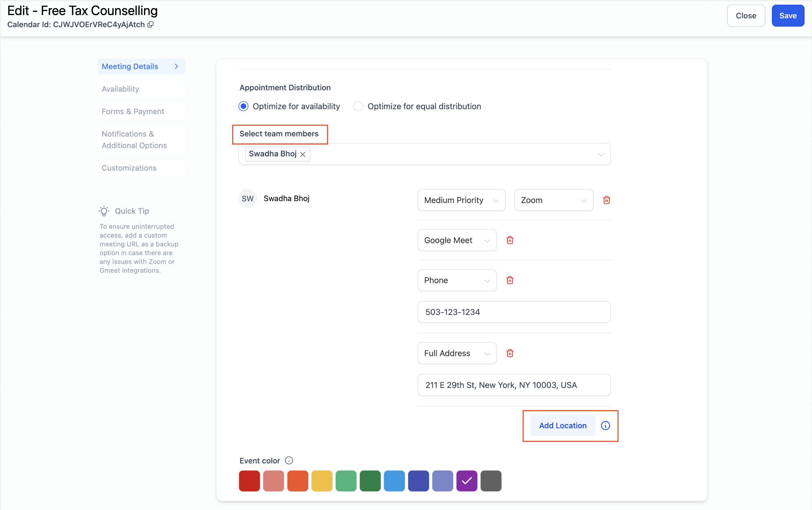The width and height of the screenshot is (812, 510).
Task: Open the Medium Priority dropdown
Action: coord(461,200)
